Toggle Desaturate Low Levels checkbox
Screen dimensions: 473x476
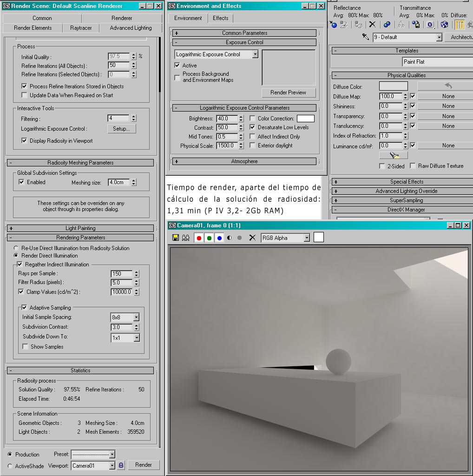(252, 127)
